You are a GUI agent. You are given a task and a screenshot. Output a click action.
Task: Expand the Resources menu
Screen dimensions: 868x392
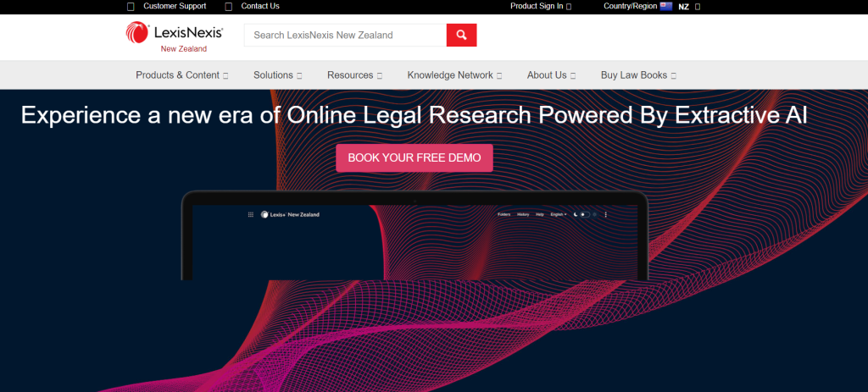click(355, 75)
